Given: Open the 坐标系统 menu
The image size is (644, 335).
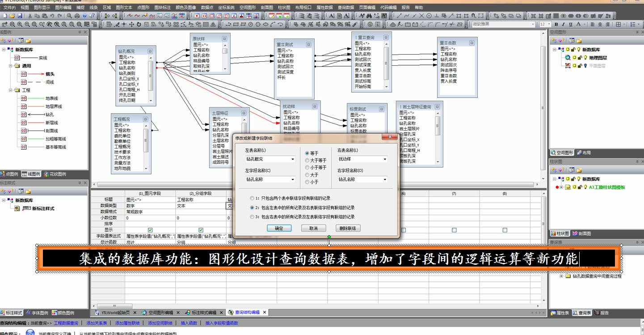Looking at the screenshot, I should tap(226, 8).
